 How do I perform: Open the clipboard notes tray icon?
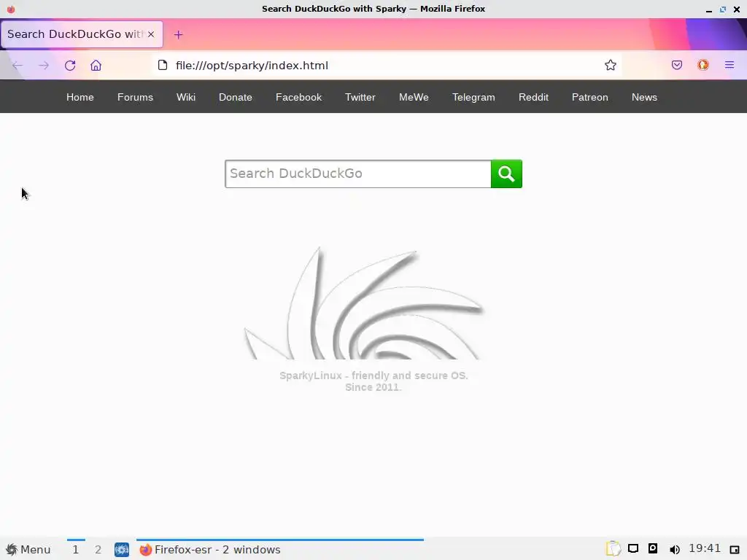click(x=613, y=549)
